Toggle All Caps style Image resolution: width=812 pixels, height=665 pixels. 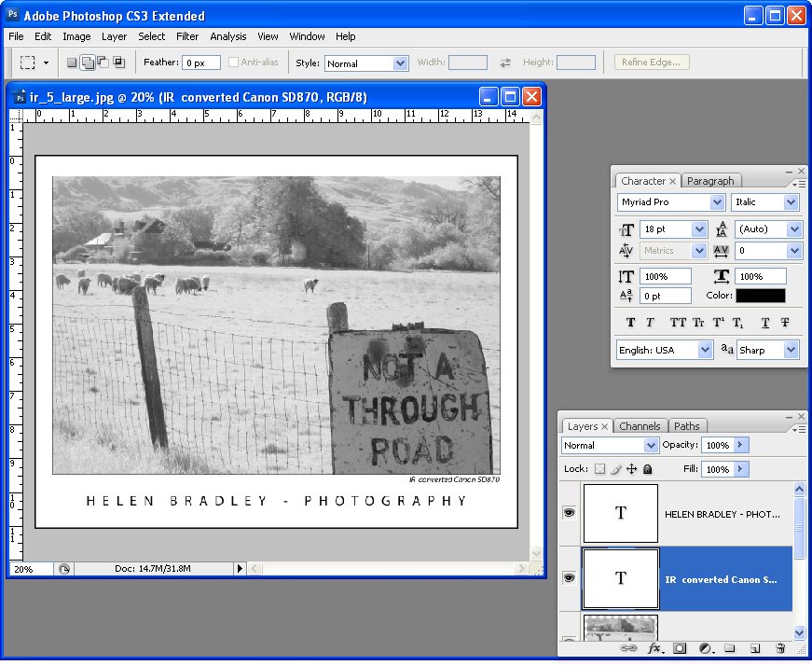[678, 323]
